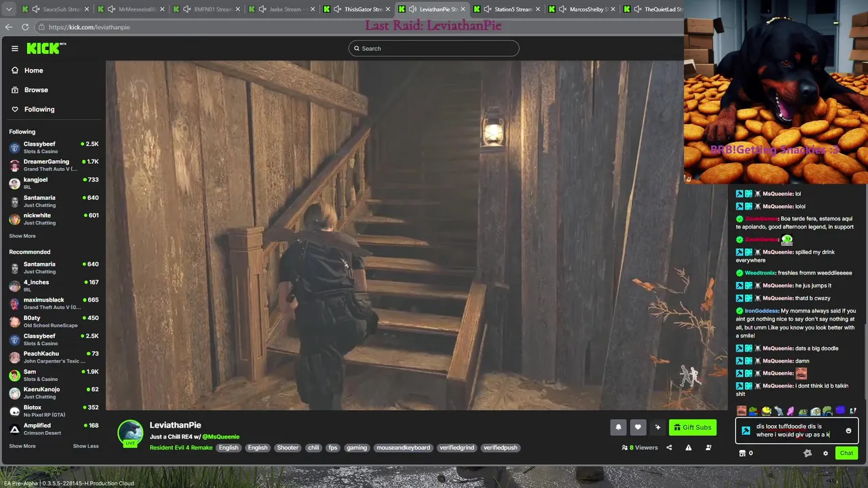Open Amplified channel in Recommended
Viewport: 868px width, 488px height.
[x=53, y=428]
